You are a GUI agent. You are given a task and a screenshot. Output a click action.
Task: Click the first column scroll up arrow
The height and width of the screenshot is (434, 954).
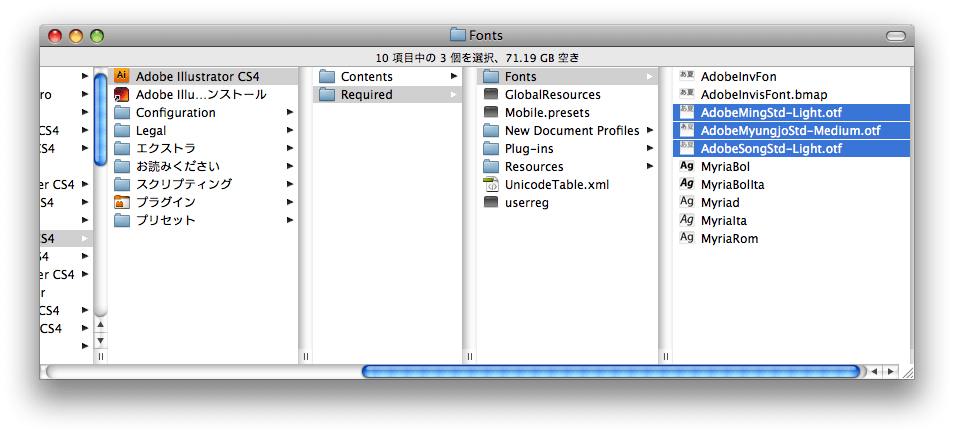click(100, 325)
